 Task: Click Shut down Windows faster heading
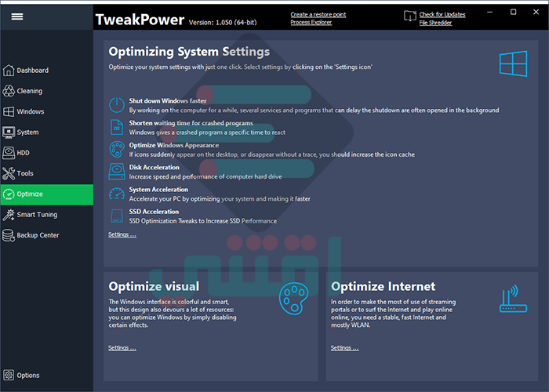[x=168, y=101]
